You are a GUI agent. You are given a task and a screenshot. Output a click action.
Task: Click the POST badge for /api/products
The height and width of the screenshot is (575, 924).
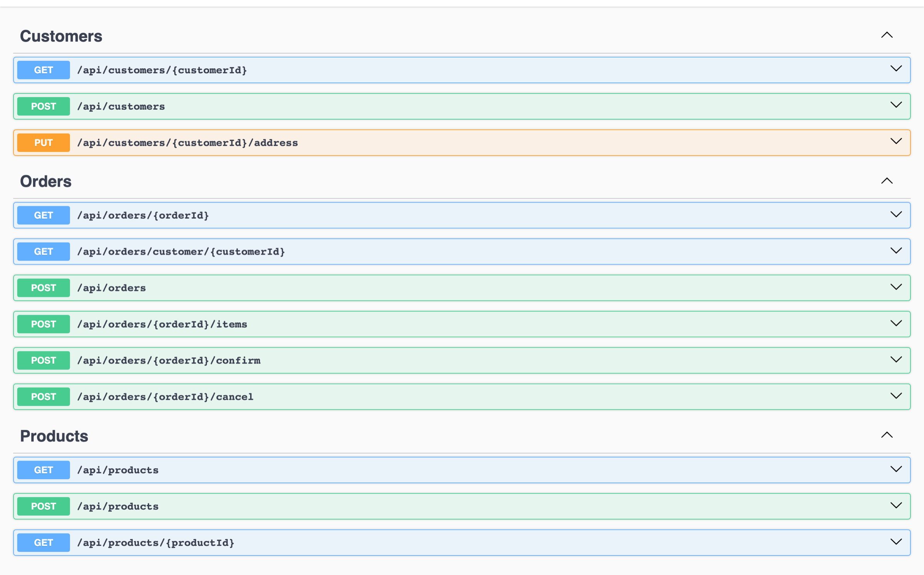[x=44, y=506]
